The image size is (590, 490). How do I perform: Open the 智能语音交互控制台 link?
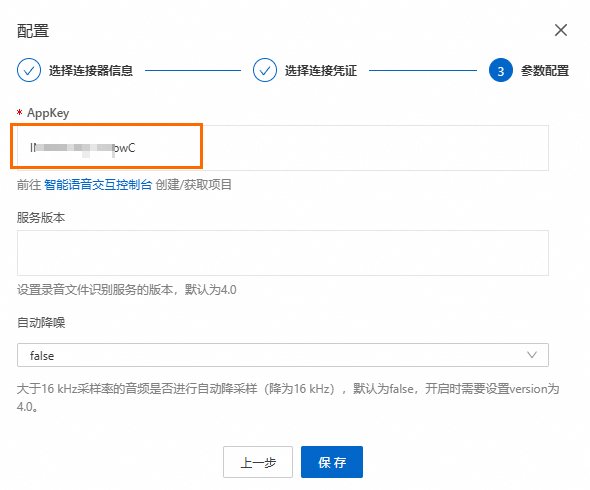tap(98, 185)
